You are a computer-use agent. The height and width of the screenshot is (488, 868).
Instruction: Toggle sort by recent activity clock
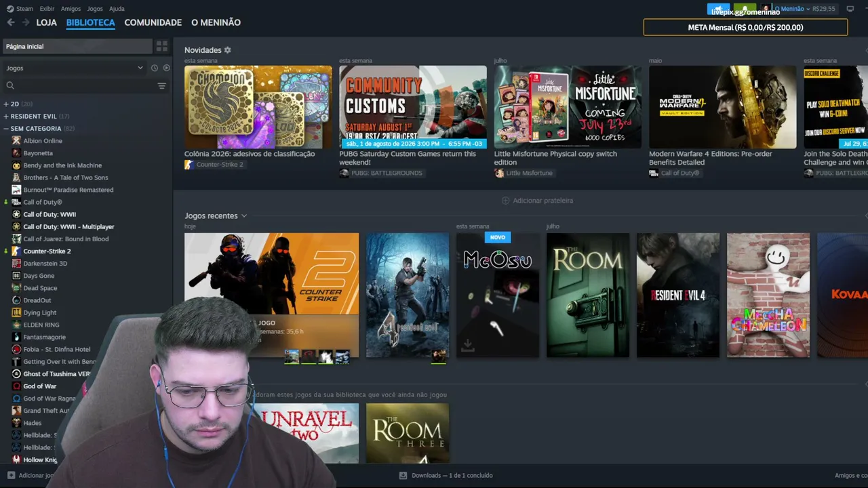pos(155,68)
